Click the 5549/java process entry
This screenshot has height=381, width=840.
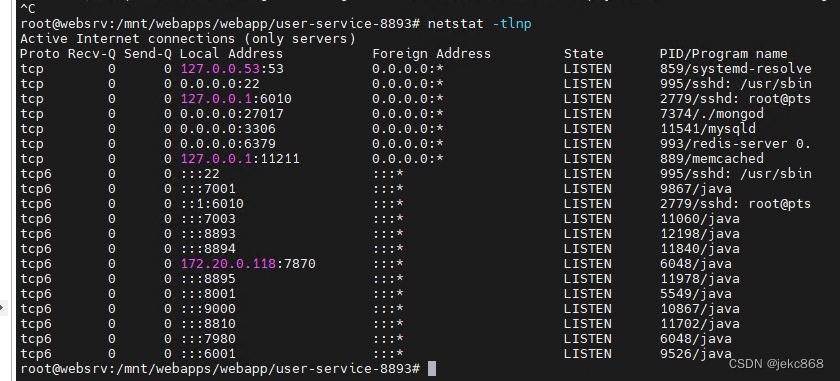(696, 294)
